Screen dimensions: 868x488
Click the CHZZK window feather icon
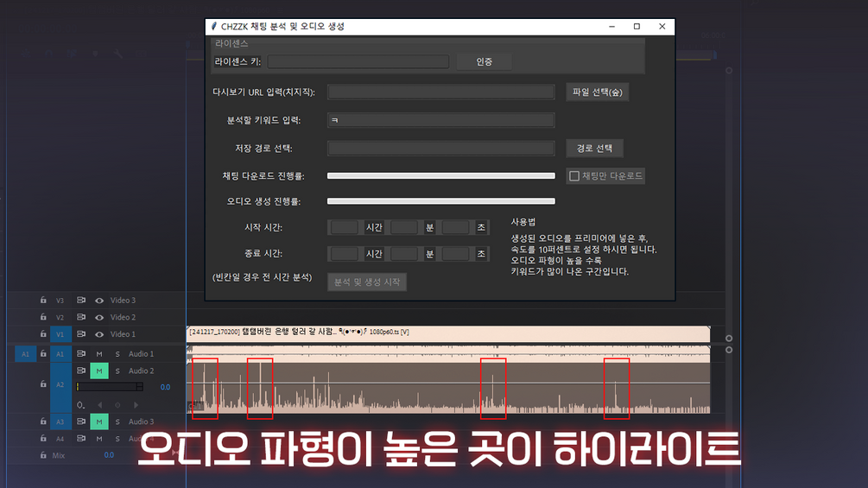(x=213, y=26)
